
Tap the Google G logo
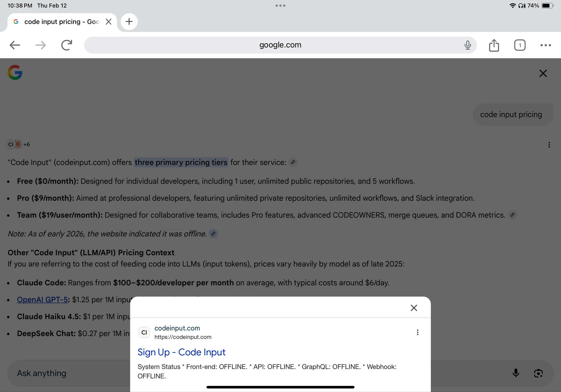click(x=15, y=72)
